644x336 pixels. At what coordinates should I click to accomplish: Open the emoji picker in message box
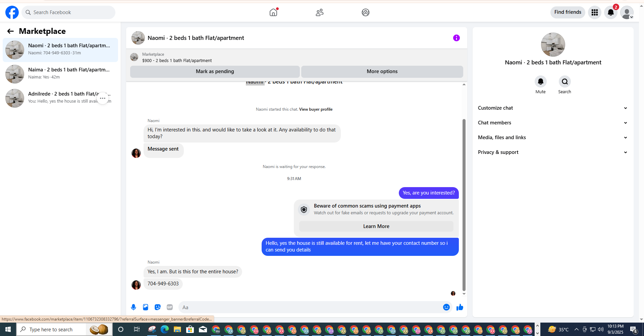(x=446, y=307)
